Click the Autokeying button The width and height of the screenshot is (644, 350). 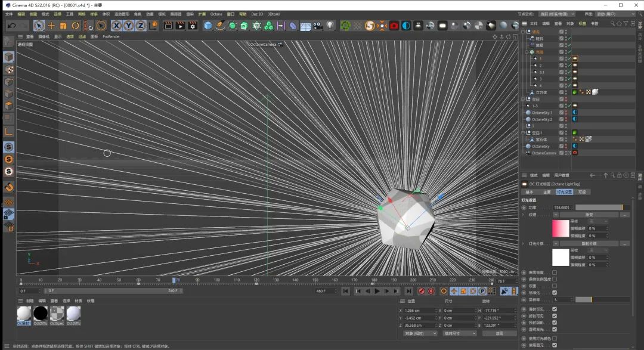pos(431,291)
